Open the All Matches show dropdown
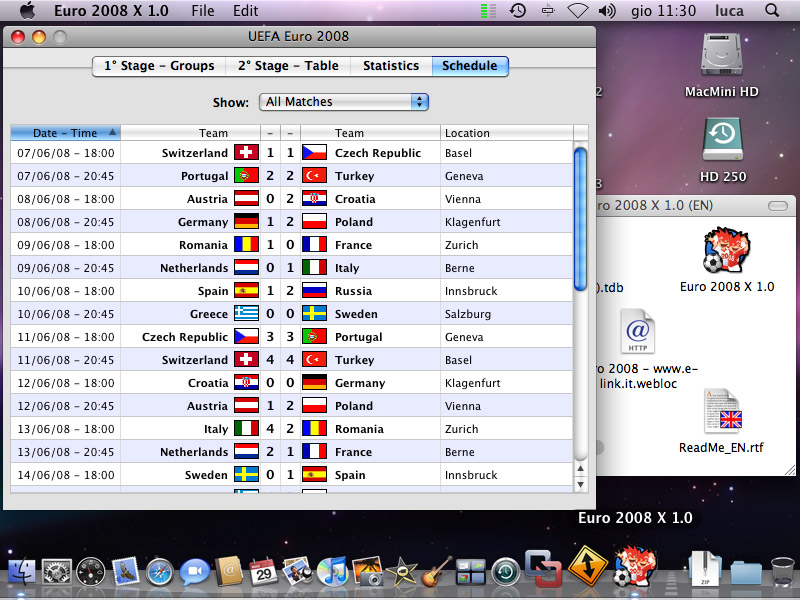Image resolution: width=800 pixels, height=600 pixels. point(344,102)
